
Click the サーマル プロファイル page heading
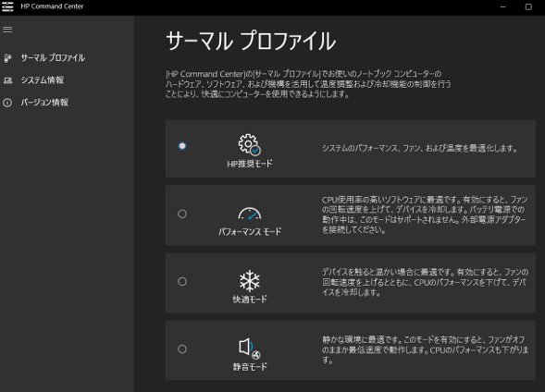point(251,41)
